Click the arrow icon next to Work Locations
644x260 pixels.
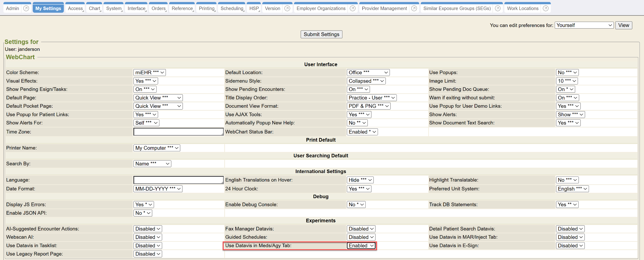(x=546, y=8)
